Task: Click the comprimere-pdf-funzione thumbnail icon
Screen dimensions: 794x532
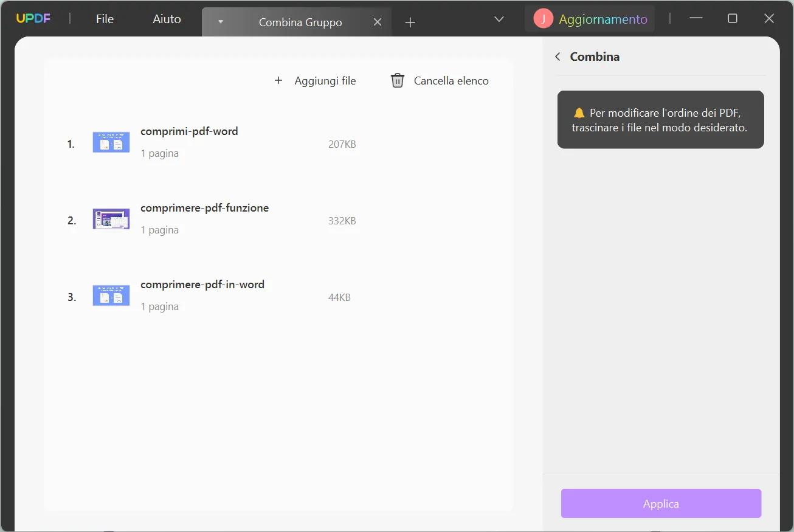Action: pos(111,219)
